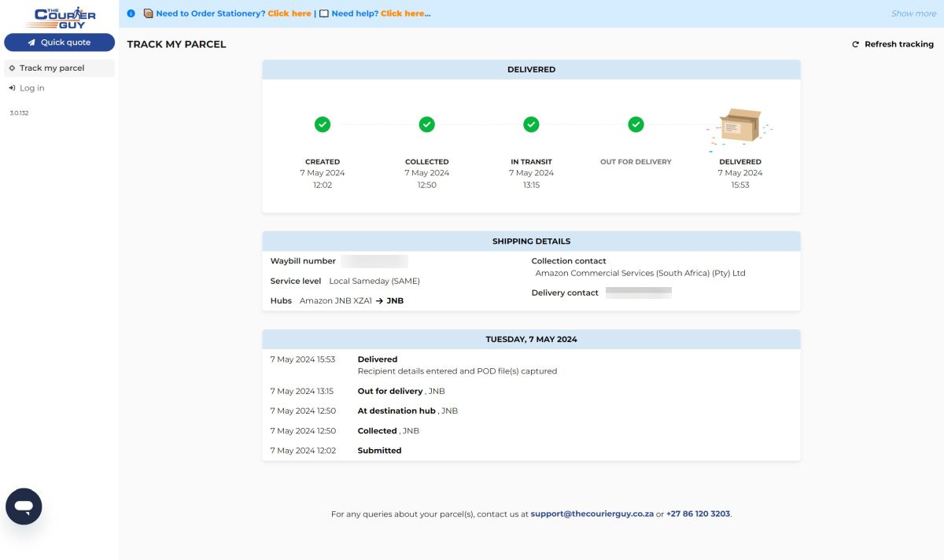Open the chat support bubble
This screenshot has width=944, height=560.
pyautogui.click(x=24, y=507)
